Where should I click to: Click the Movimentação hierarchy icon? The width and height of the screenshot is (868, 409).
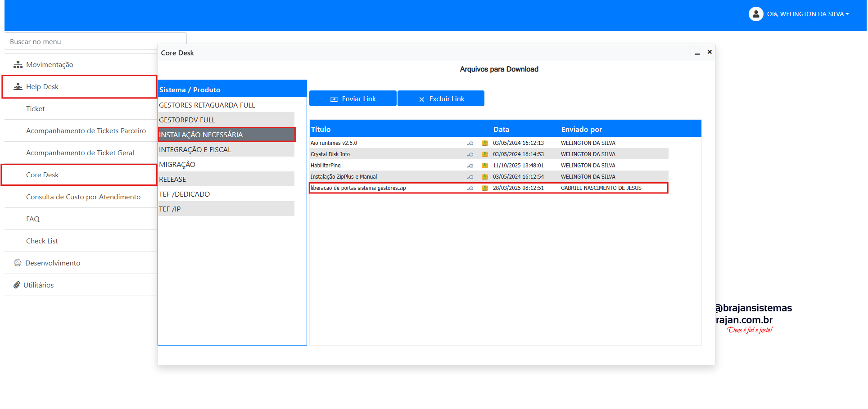tap(18, 64)
